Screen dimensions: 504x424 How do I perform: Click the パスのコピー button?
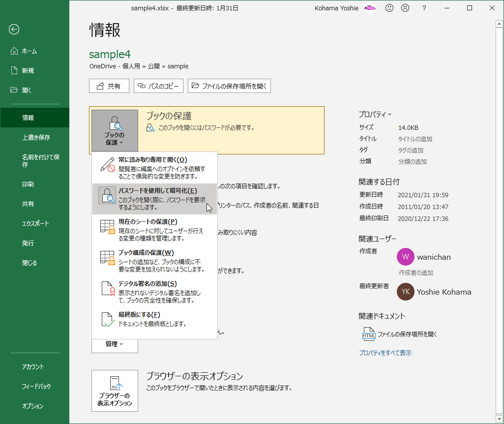pyautogui.click(x=158, y=86)
